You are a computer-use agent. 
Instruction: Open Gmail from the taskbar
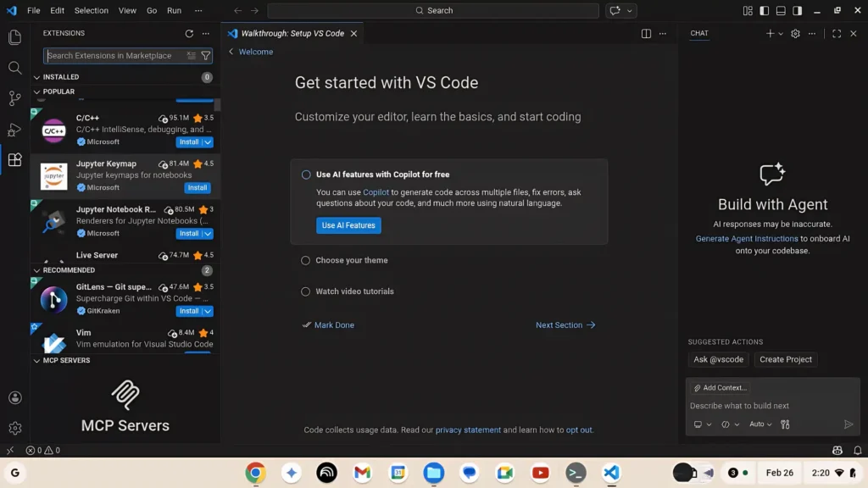click(x=362, y=473)
